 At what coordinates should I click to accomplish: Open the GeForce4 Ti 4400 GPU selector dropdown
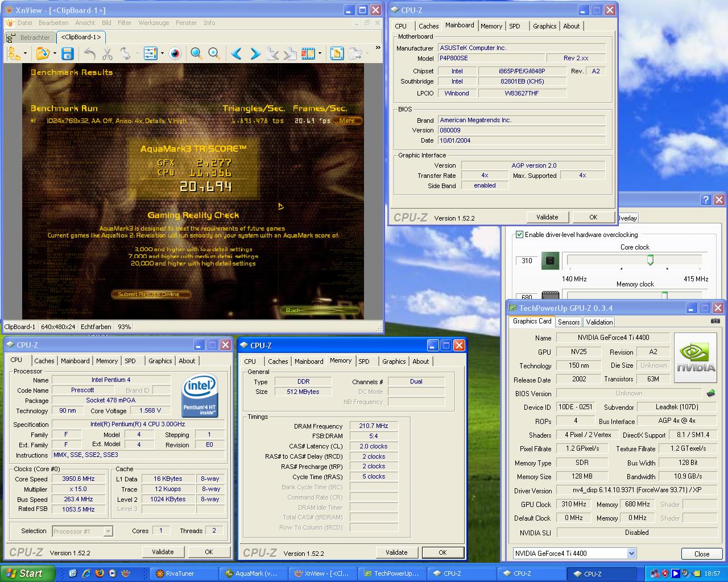[631, 554]
